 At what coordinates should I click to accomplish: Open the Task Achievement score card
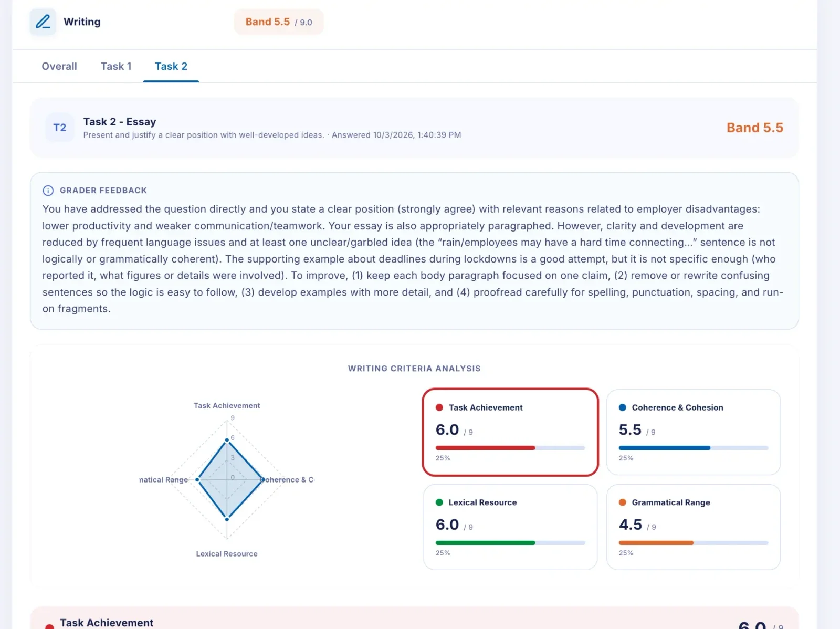click(x=510, y=432)
